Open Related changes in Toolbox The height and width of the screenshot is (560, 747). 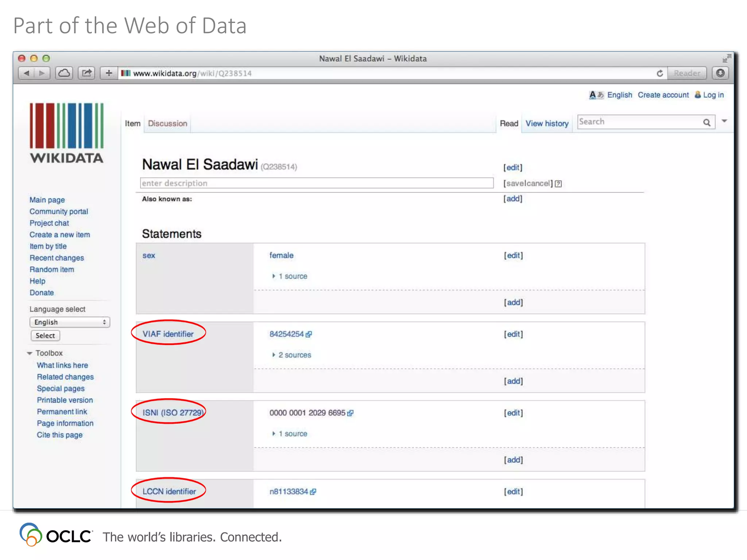(65, 377)
